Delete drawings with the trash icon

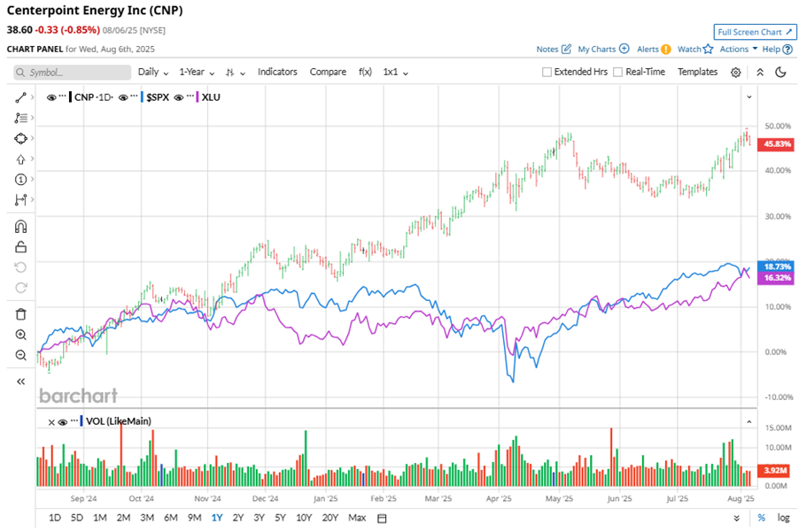20,314
